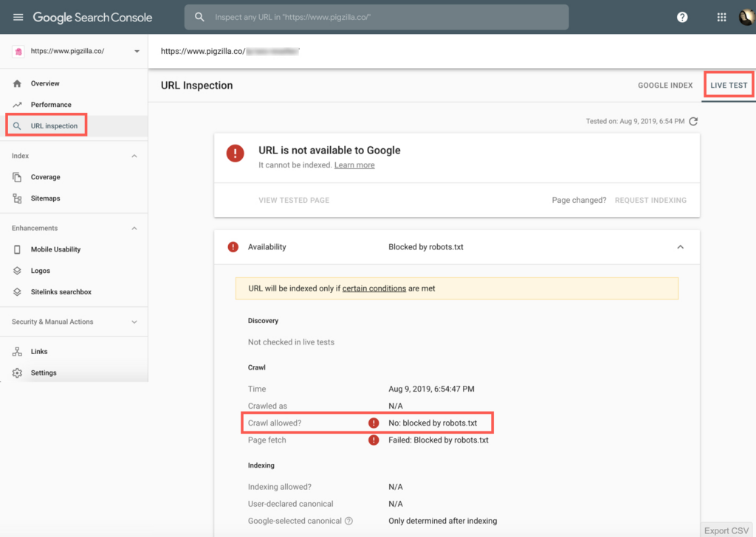
Task: Click the Availability red error icon
Action: click(233, 247)
